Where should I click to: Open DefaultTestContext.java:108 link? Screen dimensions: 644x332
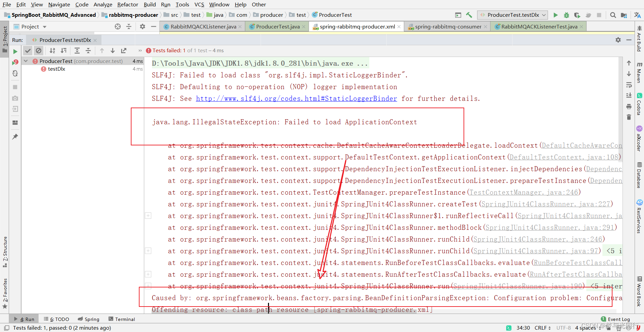(x=564, y=157)
